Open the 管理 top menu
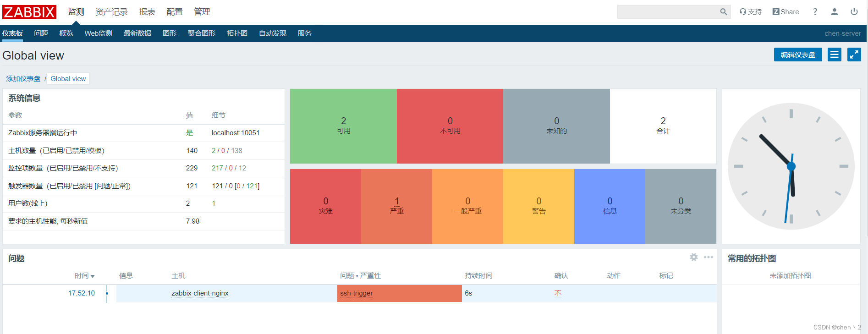Viewport: 868px width, 334px height. [x=202, y=12]
